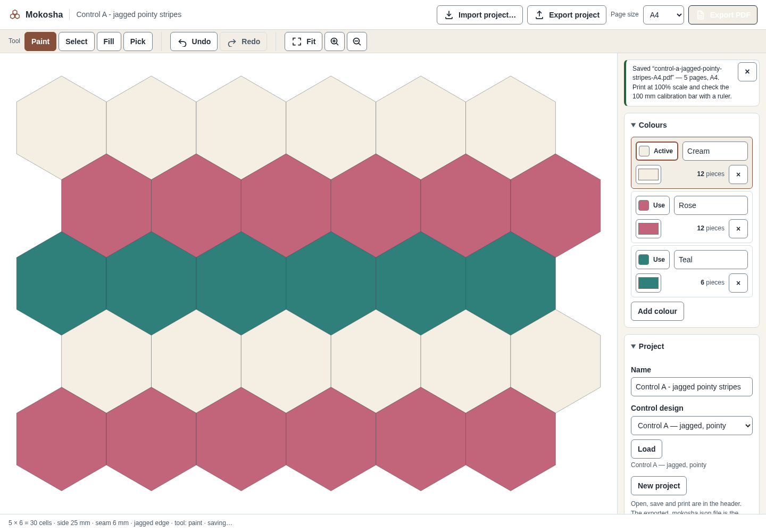
Task: Remove the Cream colour
Action: pyautogui.click(x=738, y=174)
